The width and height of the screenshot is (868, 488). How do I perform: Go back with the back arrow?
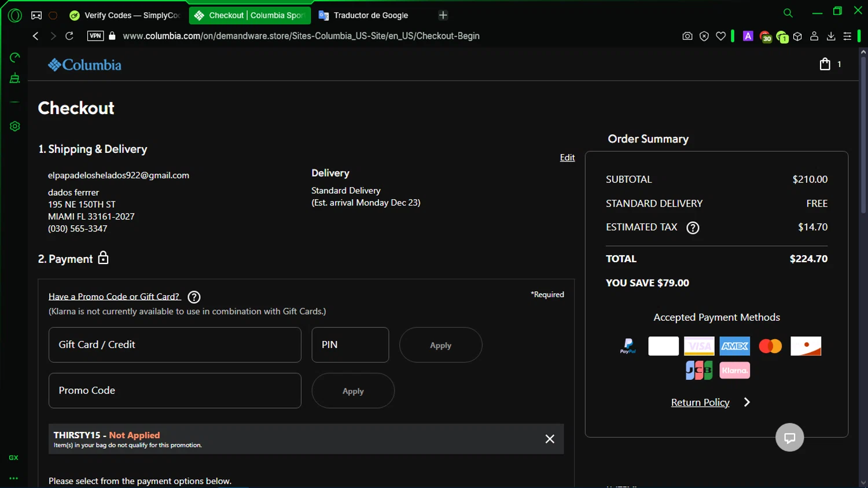(35, 36)
